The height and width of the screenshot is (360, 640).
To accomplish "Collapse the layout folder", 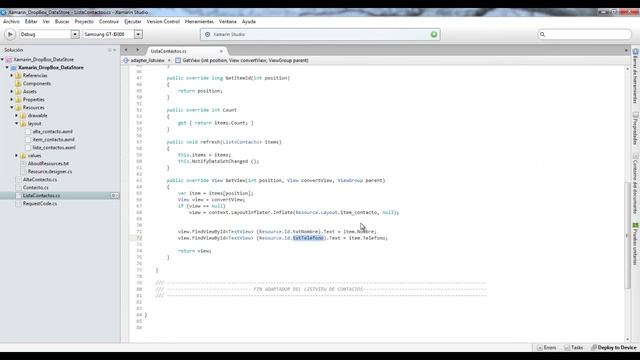I will [x=17, y=123].
